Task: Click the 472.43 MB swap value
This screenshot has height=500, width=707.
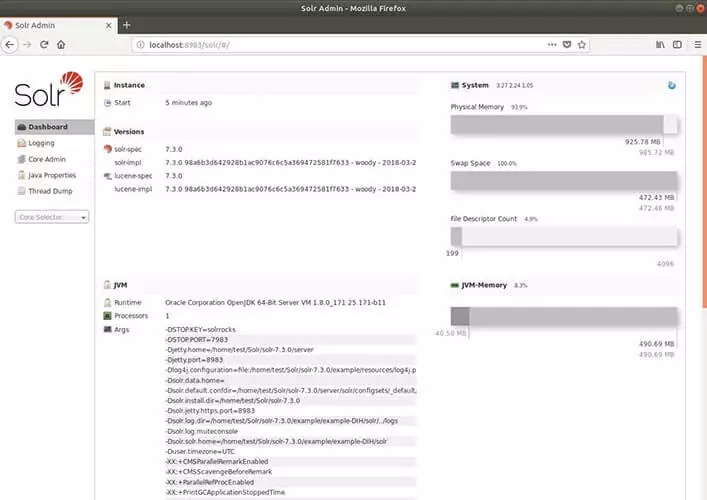Action: (656, 197)
